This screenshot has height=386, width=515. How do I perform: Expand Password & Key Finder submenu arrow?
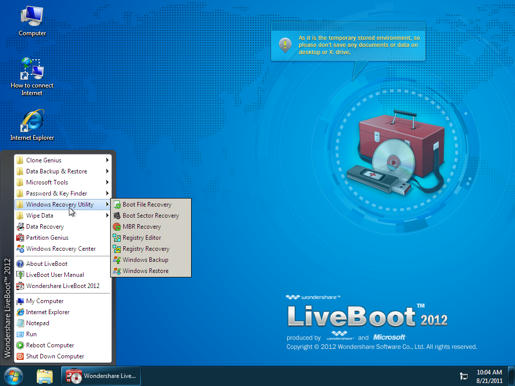pos(107,193)
